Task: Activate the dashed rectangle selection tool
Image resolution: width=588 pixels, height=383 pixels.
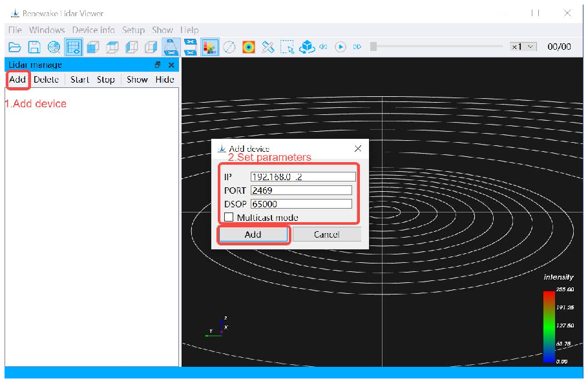Action: pyautogui.click(x=288, y=47)
